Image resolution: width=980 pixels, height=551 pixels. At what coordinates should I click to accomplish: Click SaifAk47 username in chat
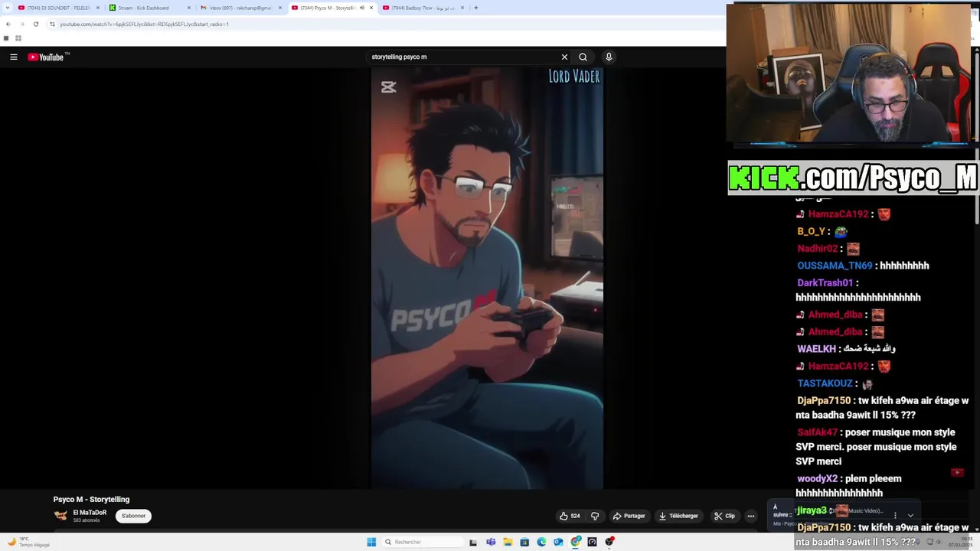[x=817, y=432]
